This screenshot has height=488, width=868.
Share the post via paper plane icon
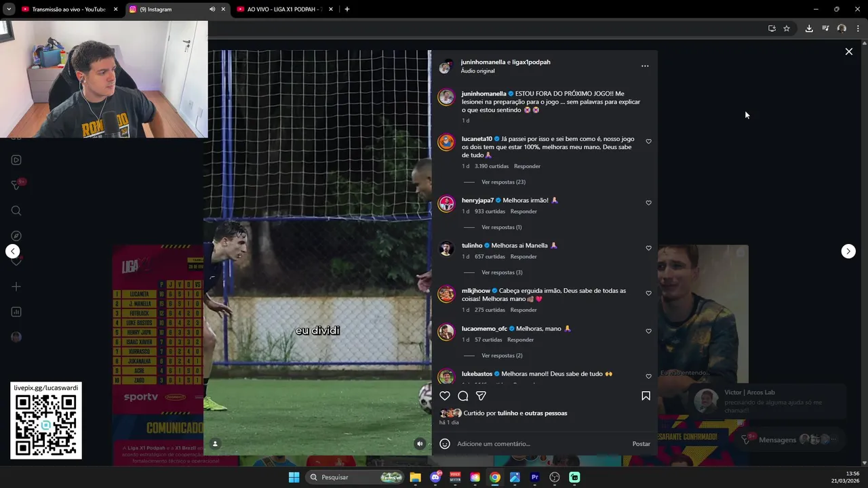pyautogui.click(x=481, y=396)
